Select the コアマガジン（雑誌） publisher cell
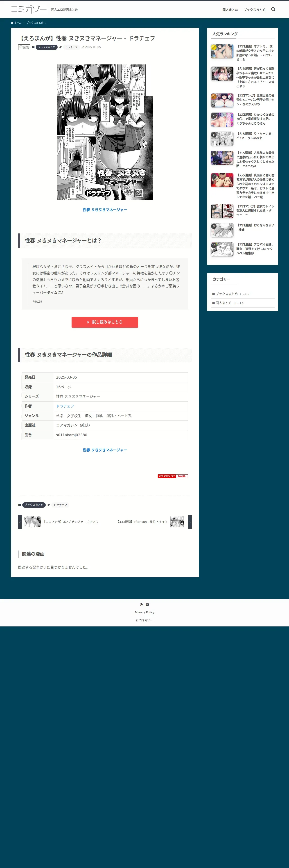The image size is (289, 868). tap(120, 425)
